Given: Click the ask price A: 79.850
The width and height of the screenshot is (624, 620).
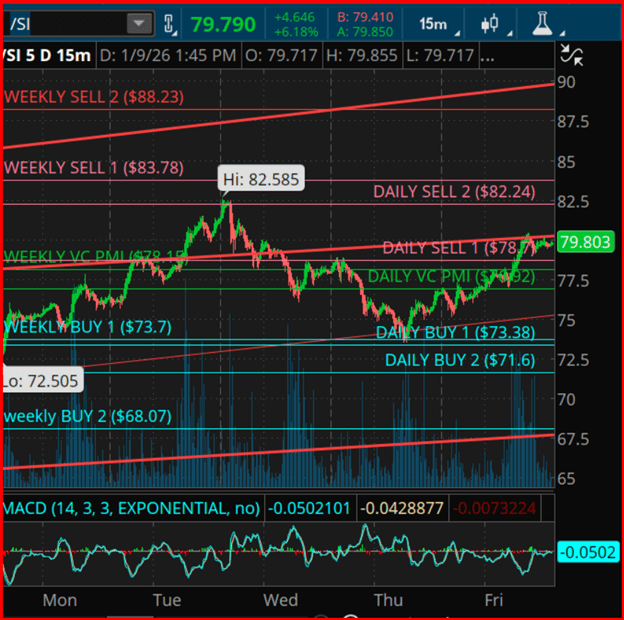Looking at the screenshot, I should pyautogui.click(x=371, y=31).
